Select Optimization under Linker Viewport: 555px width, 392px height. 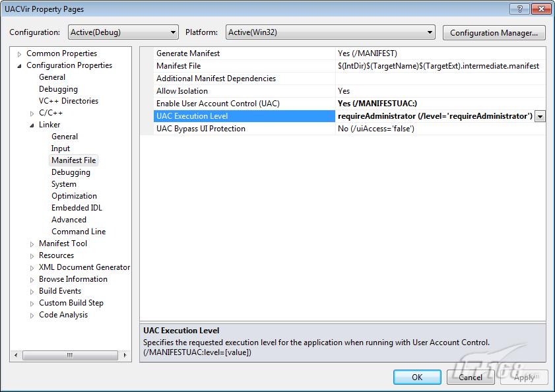(74, 196)
